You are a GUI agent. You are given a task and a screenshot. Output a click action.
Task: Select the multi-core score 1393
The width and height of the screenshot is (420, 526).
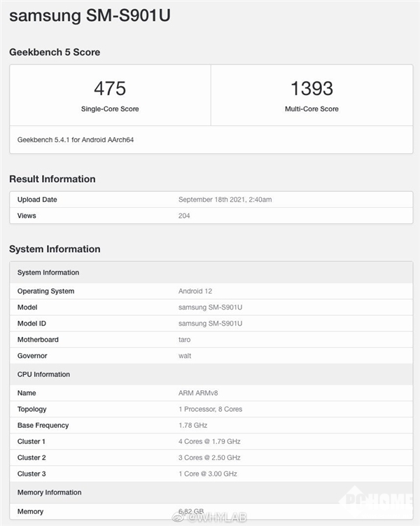[311, 88]
